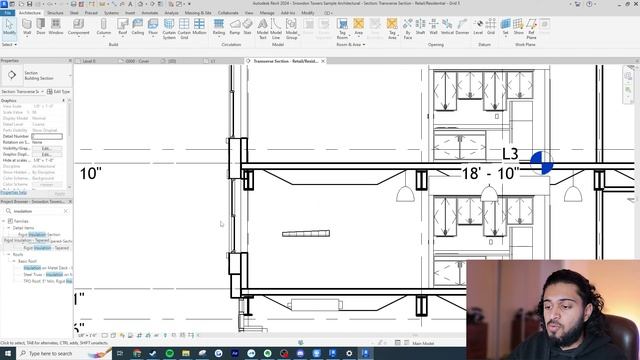Click the Project Browser search field
Screen dimensions: 640x360
[37, 211]
